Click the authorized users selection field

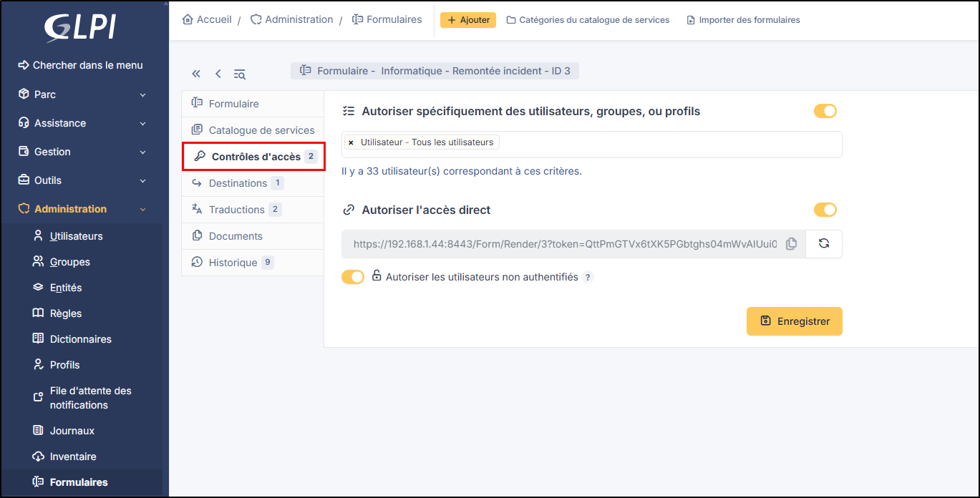tap(592, 145)
